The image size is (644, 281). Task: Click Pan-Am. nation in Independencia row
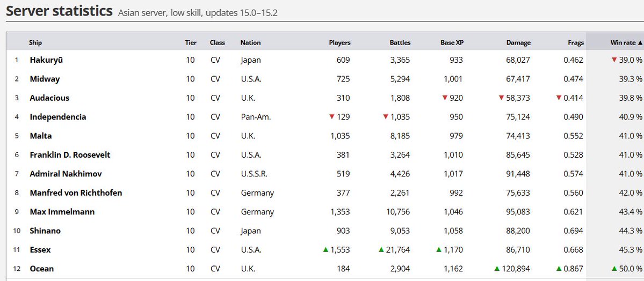pyautogui.click(x=256, y=117)
